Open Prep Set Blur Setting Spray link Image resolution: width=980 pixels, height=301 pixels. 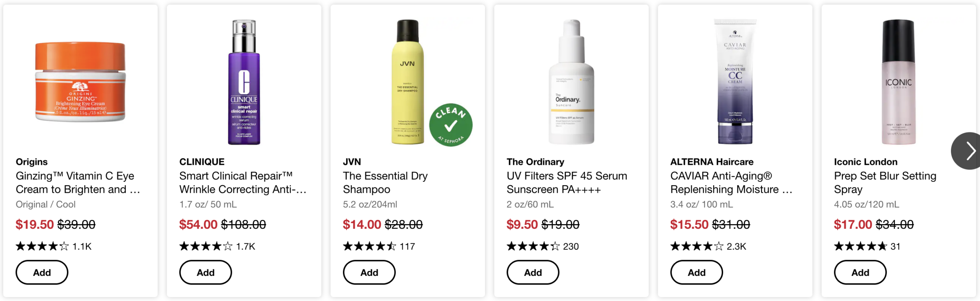885,182
